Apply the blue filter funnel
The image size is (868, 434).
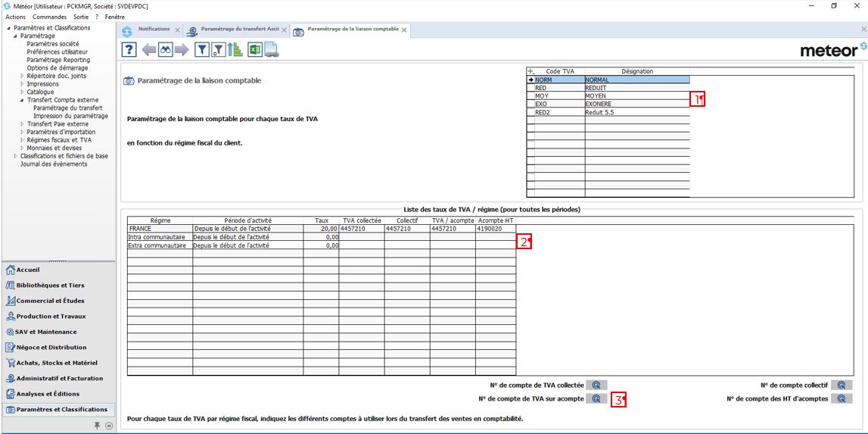(202, 50)
